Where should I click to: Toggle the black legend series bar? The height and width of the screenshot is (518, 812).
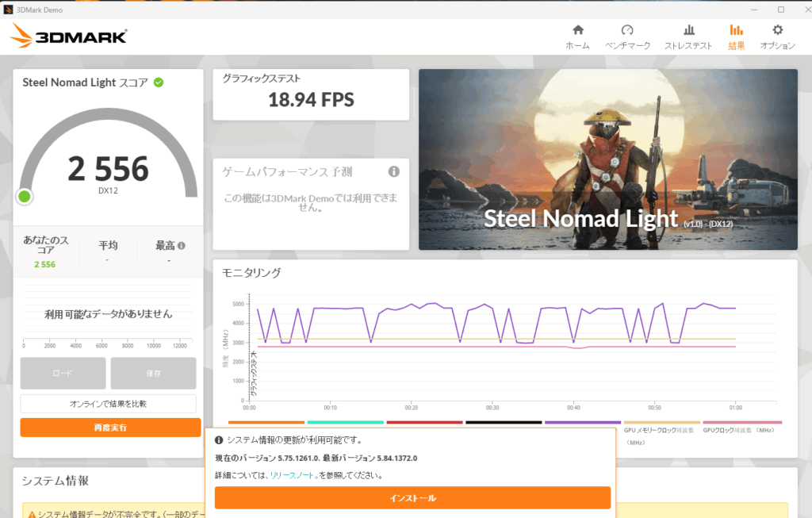[504, 422]
